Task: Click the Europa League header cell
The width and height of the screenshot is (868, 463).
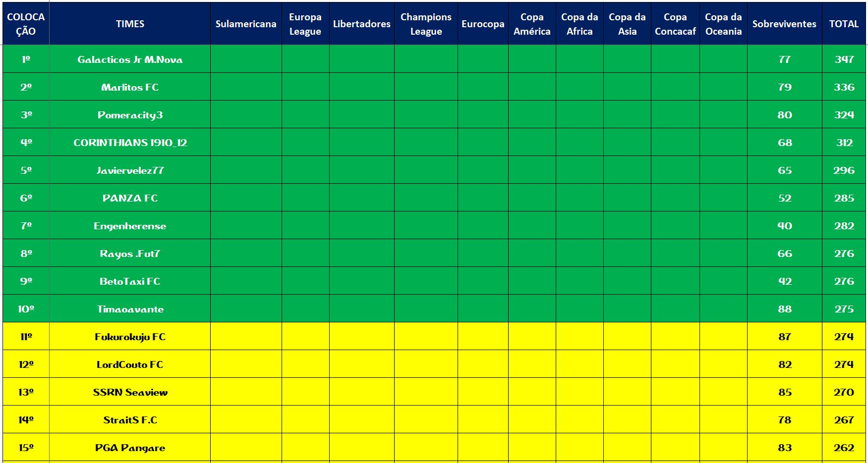Action: tap(305, 24)
